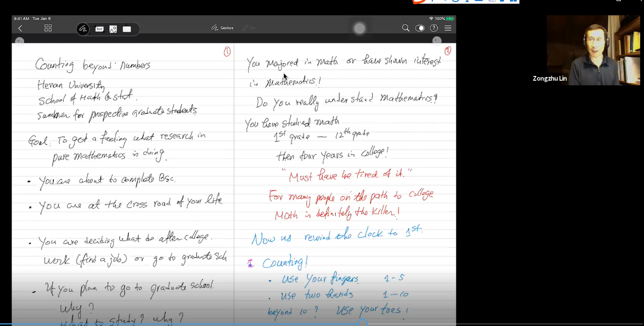Open the hamburger menu
Viewport: 644px width, 326px height.
448,28
